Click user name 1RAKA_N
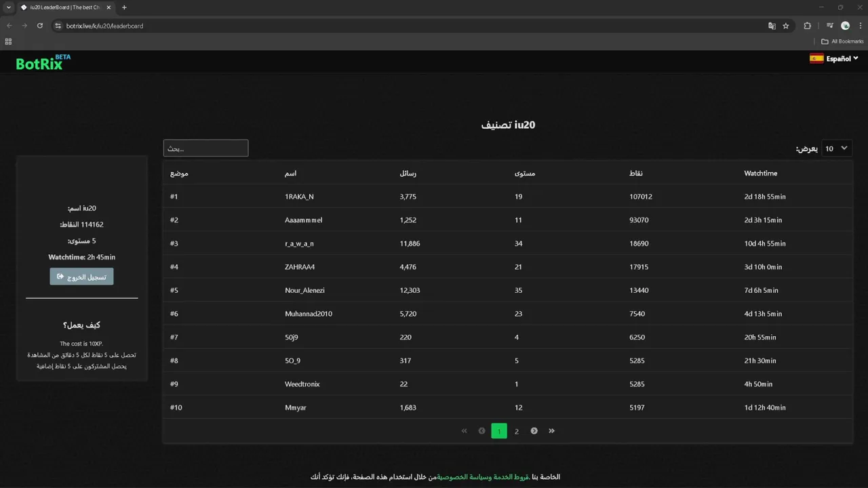Image resolution: width=868 pixels, height=488 pixels. [299, 197]
